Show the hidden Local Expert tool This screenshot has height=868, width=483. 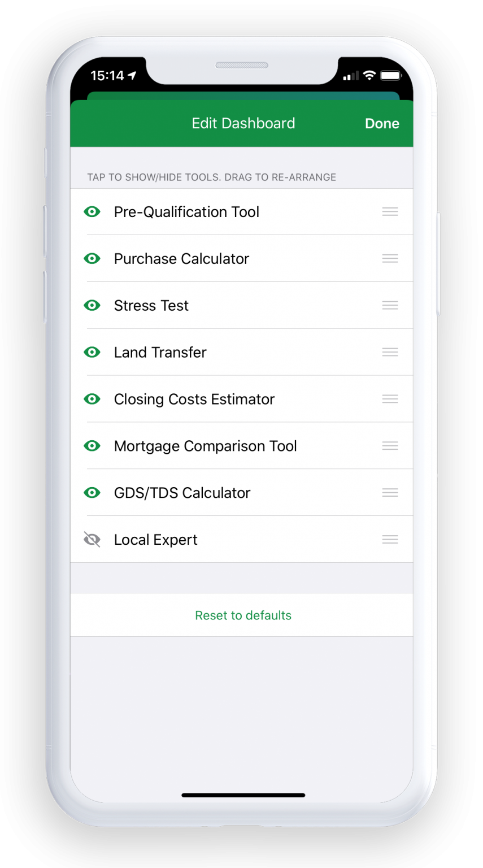[x=92, y=540]
